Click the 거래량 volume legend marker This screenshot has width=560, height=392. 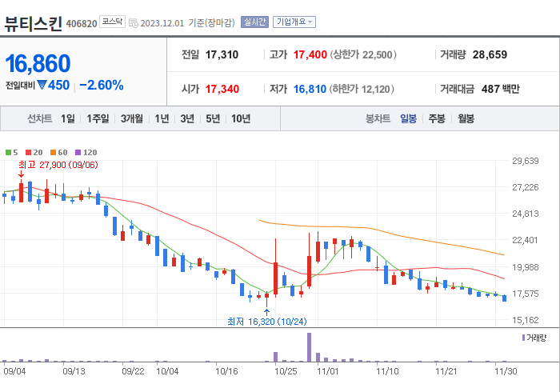pos(523,338)
